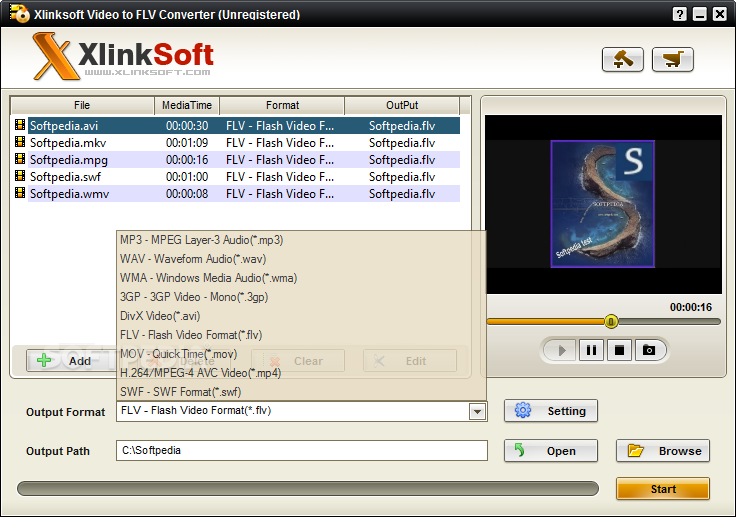
Task: Choose SWF - SWF Format entry
Action: click(x=301, y=392)
